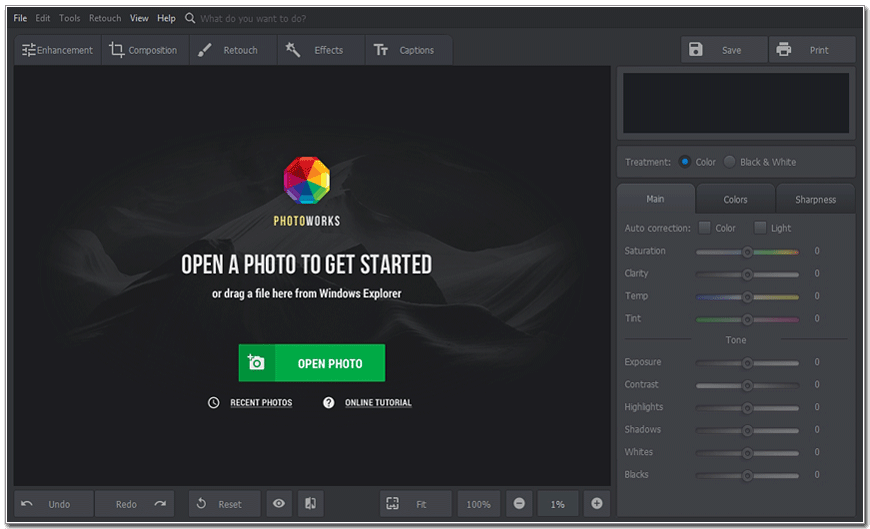
Task: Toggle the before/after split compare icon
Action: (x=311, y=503)
